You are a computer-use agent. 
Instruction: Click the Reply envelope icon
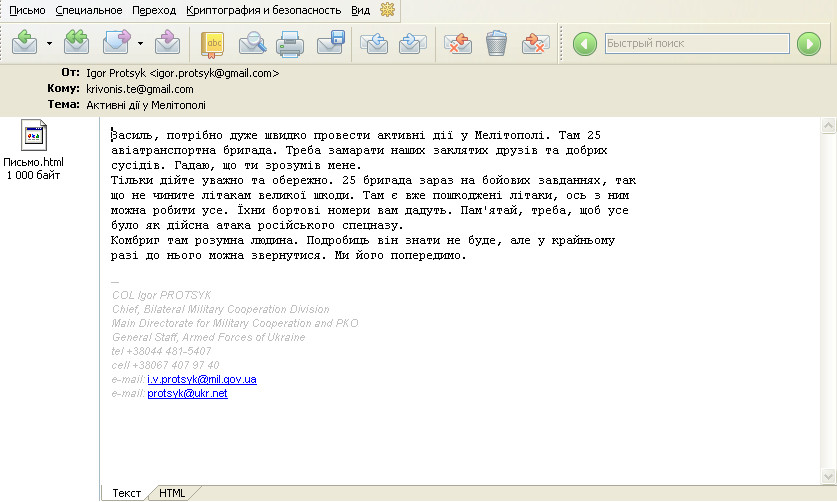tap(25, 43)
